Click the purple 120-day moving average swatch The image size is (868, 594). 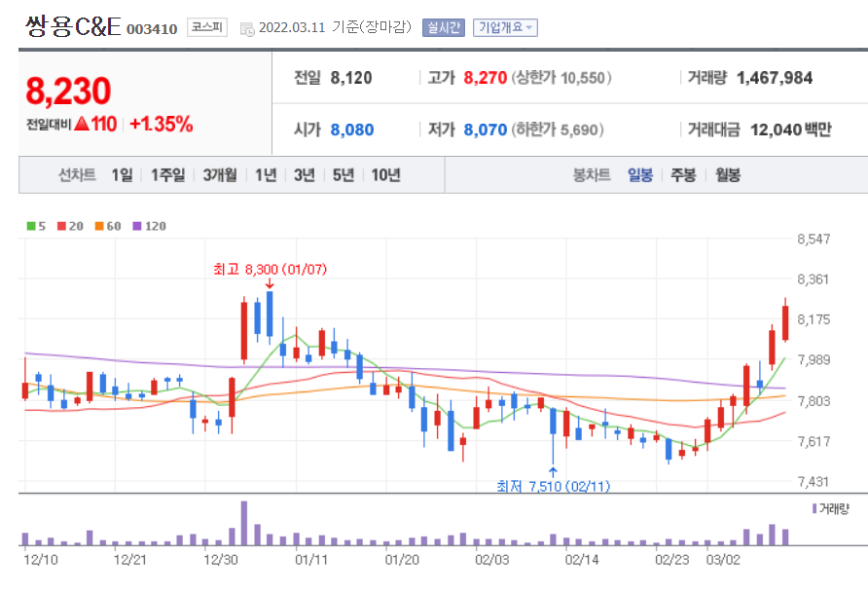(x=137, y=226)
